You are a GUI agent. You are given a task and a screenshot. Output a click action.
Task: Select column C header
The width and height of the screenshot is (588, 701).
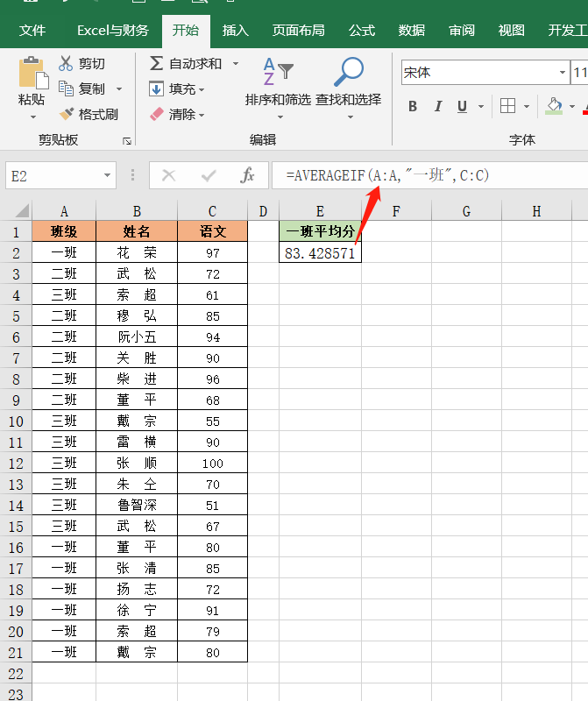pos(212,211)
